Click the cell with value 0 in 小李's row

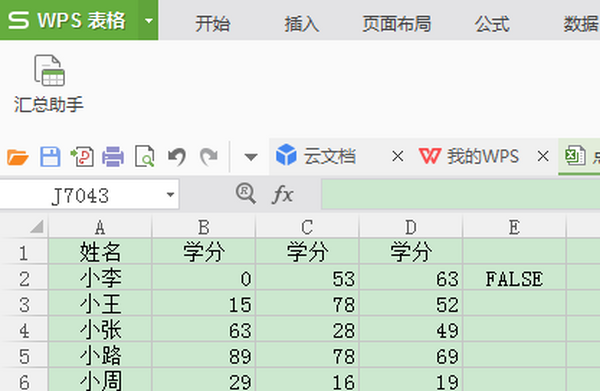204,278
